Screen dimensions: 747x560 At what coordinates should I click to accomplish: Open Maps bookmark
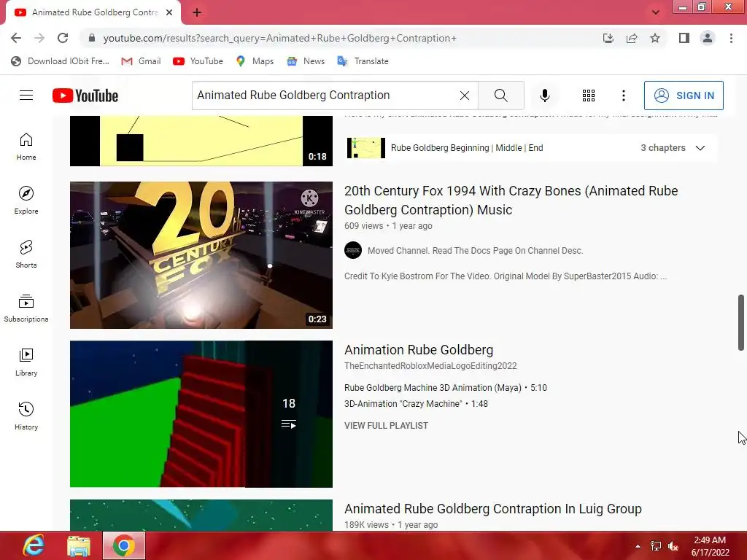255,61
